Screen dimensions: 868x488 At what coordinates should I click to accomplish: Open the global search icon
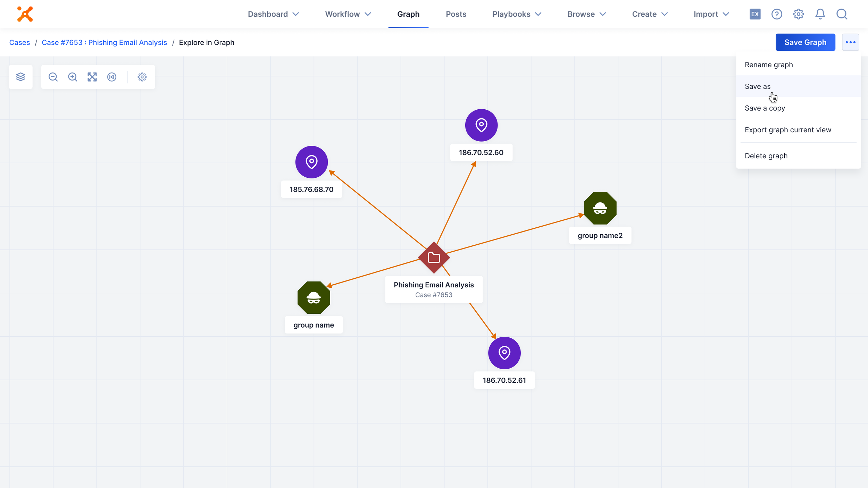pyautogui.click(x=842, y=14)
